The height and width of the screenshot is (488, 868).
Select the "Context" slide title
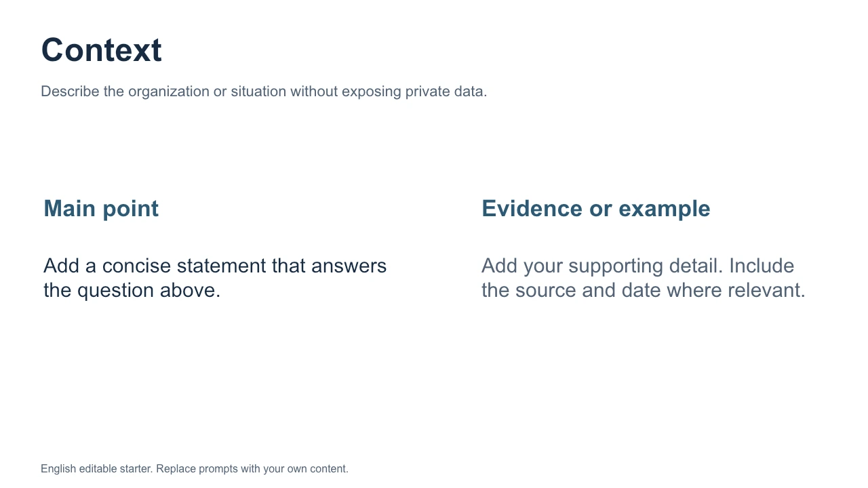(101, 50)
